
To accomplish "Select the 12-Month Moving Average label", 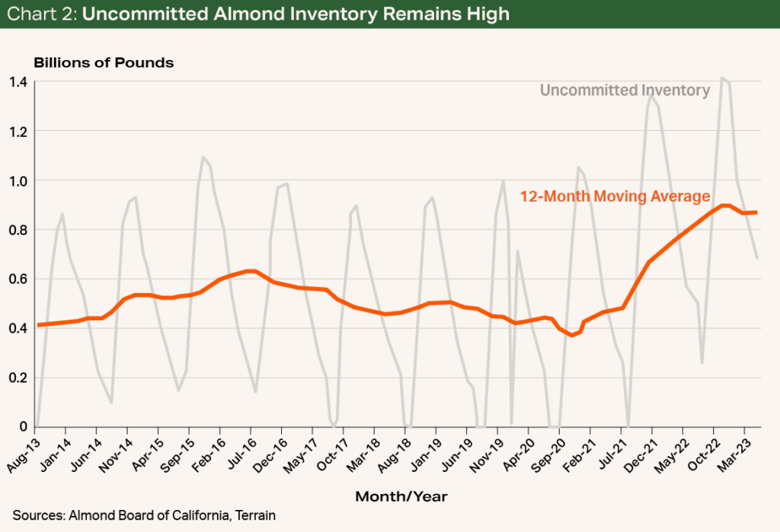I will tap(613, 196).
